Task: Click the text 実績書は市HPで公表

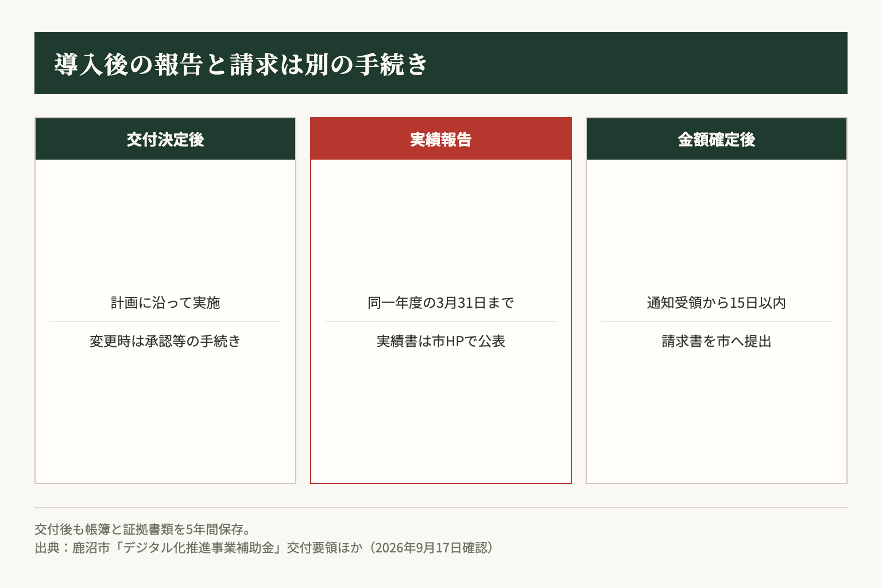Action: point(441,341)
